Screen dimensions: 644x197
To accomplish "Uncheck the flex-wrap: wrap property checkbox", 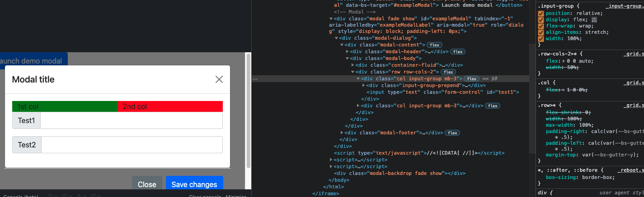I will [541, 26].
